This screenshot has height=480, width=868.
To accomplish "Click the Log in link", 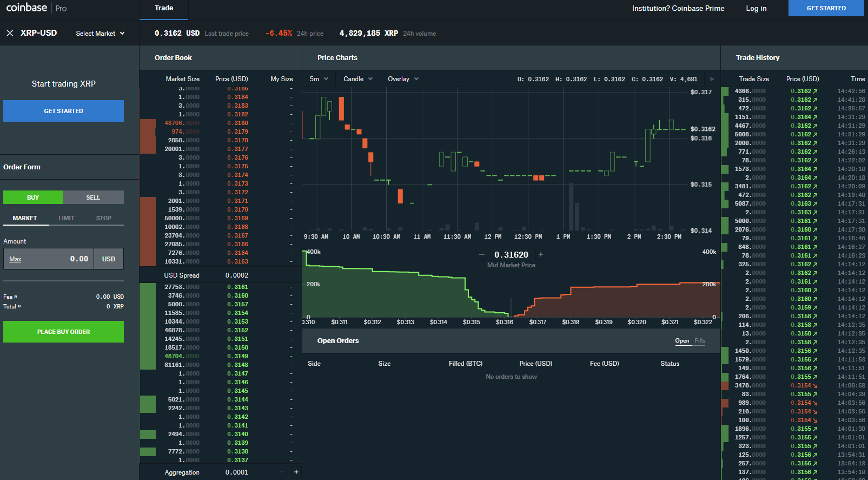I will click(x=756, y=8).
